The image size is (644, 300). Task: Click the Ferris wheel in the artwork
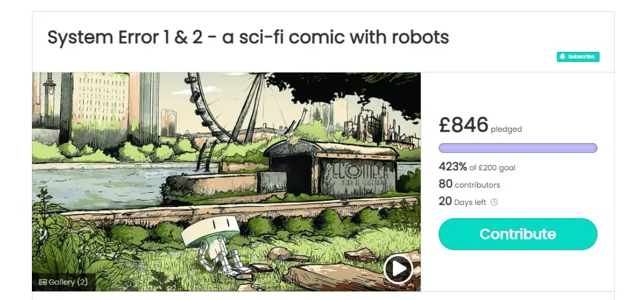pos(225,108)
